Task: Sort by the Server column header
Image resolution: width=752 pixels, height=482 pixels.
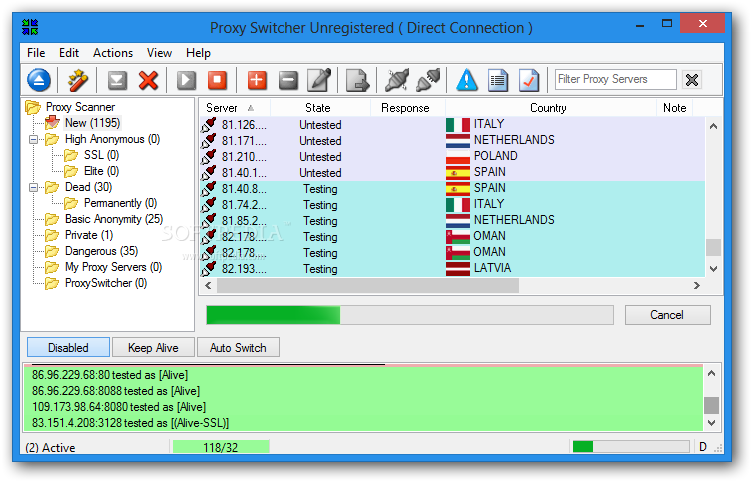Action: tap(235, 108)
